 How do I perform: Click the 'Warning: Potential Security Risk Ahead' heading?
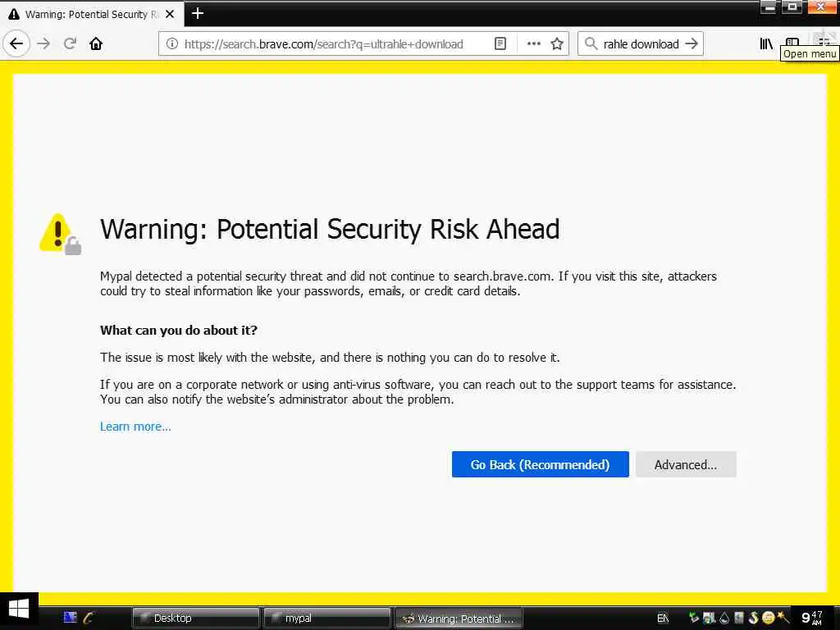coord(330,230)
